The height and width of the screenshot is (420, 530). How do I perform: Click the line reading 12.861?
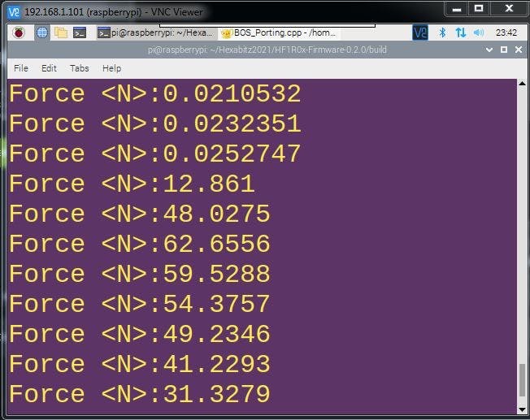(x=132, y=184)
